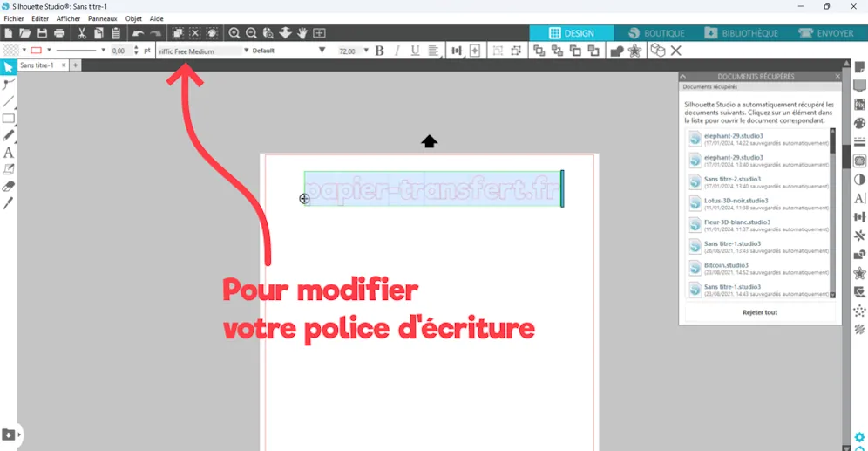Open the Text Style panel on right sidebar
This screenshot has width=868, height=451.
point(859,198)
